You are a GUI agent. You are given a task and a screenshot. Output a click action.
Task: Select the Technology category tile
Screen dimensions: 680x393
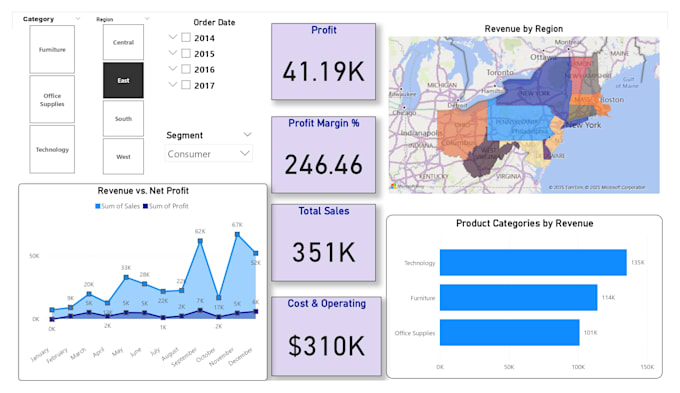click(52, 149)
